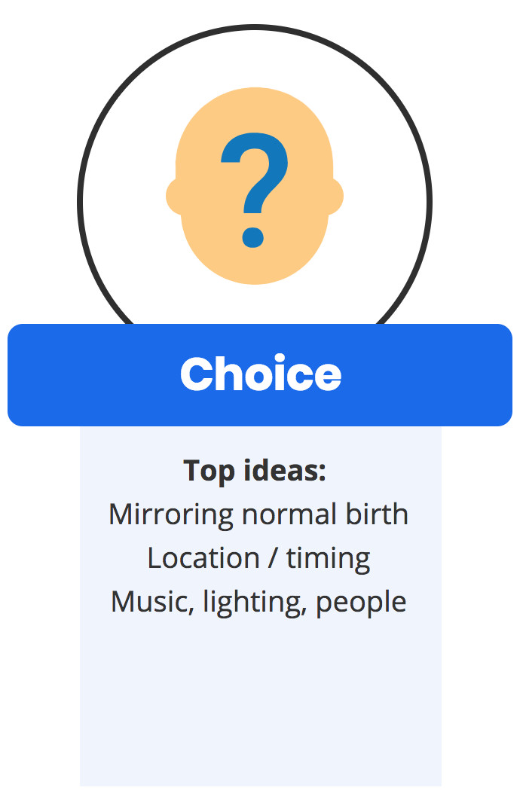Click the 'Music, lighting, people' line

(258, 602)
